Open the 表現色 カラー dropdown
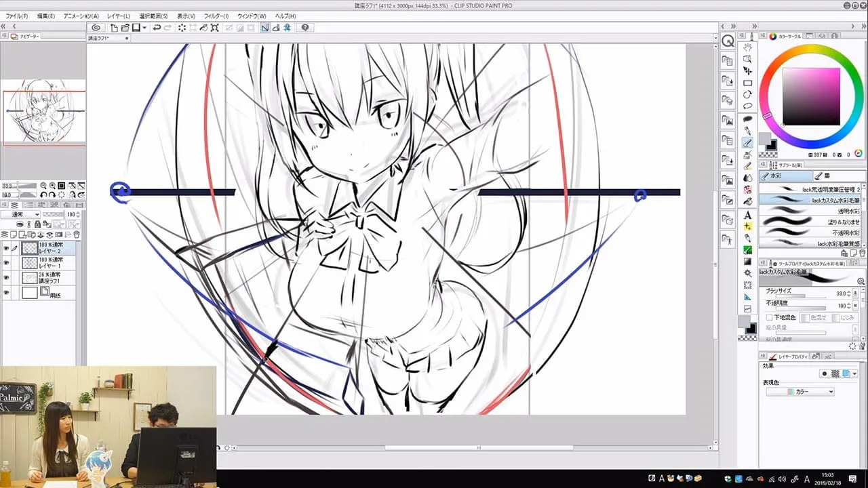 (x=800, y=391)
